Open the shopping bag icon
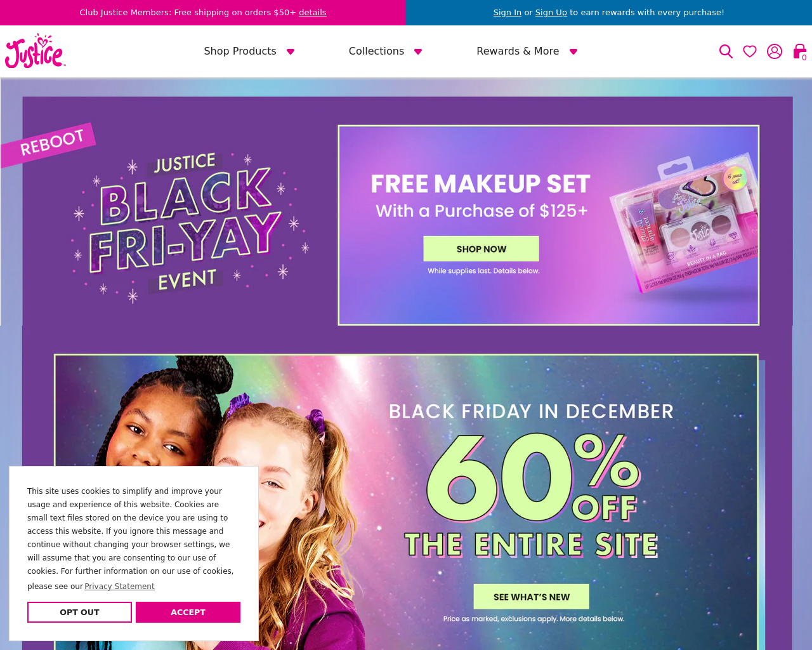Image resolution: width=812 pixels, height=650 pixels. pos(799,51)
